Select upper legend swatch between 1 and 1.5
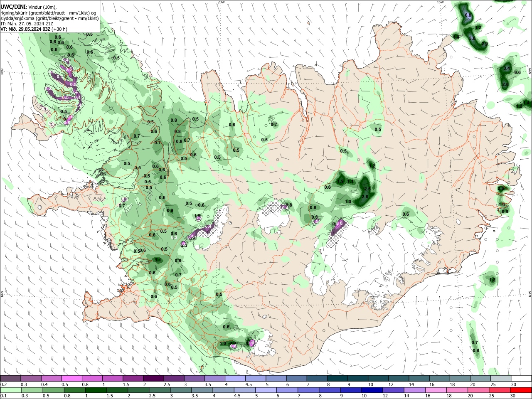Viewport: 532px width, 399px height. click(112, 379)
